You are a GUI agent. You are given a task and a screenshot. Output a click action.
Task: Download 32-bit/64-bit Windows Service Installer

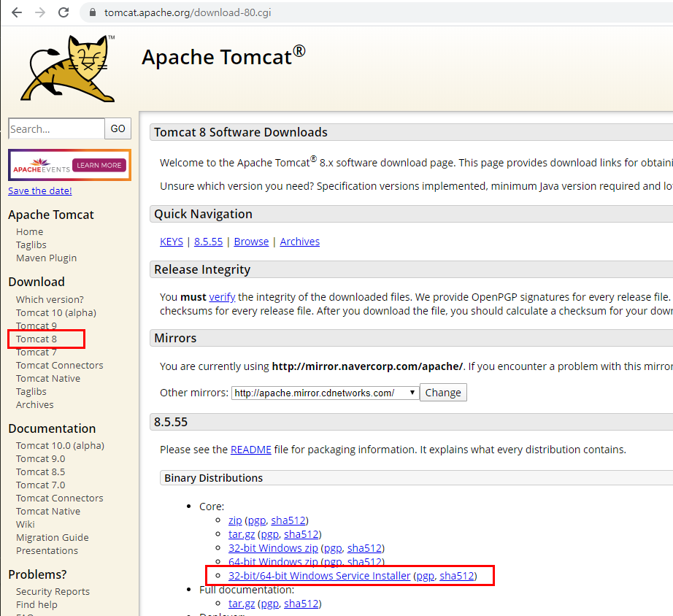pyautogui.click(x=319, y=576)
